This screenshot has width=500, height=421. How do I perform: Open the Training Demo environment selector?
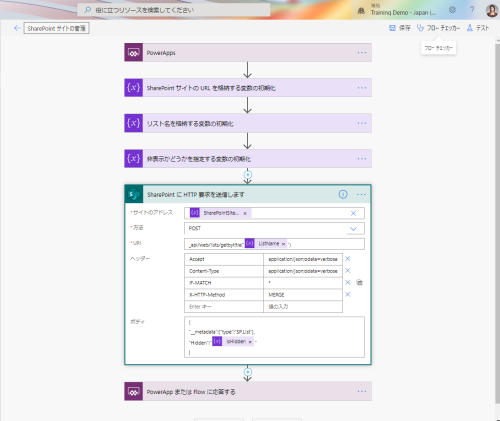click(x=397, y=10)
